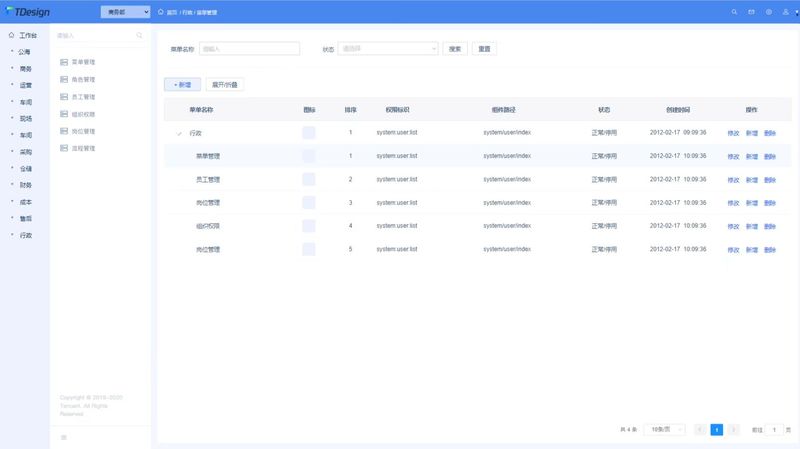Open 采购 in the left navigation
The image size is (800, 449).
(x=26, y=152)
